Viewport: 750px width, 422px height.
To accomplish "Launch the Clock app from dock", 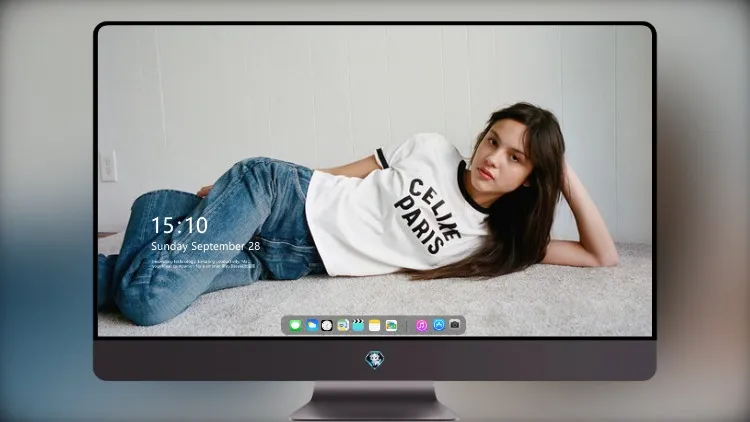I will coord(327,325).
